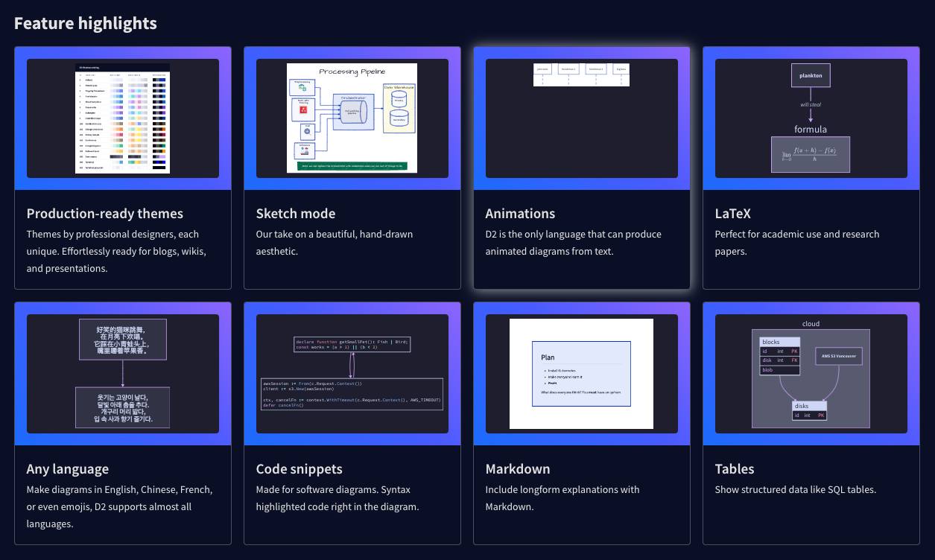935x560 pixels.
Task: Select the "Tables" card title
Action: (x=735, y=469)
